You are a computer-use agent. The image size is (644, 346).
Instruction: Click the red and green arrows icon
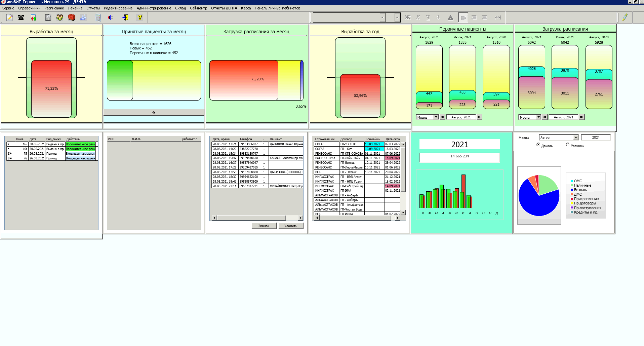tap(33, 17)
